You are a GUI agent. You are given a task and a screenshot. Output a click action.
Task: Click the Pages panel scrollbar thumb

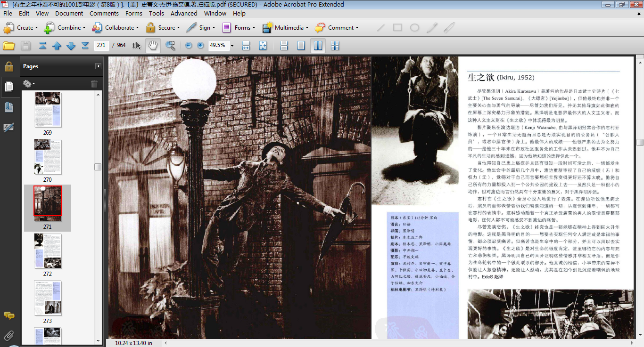click(98, 167)
